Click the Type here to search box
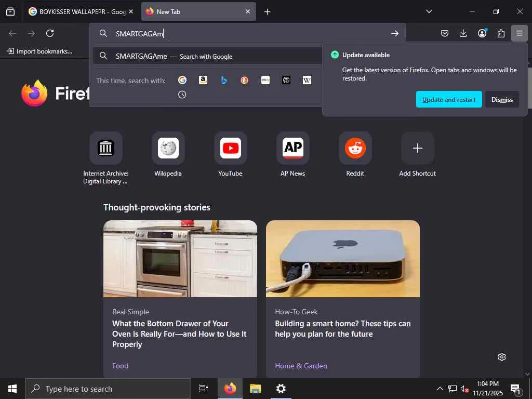 point(108,389)
